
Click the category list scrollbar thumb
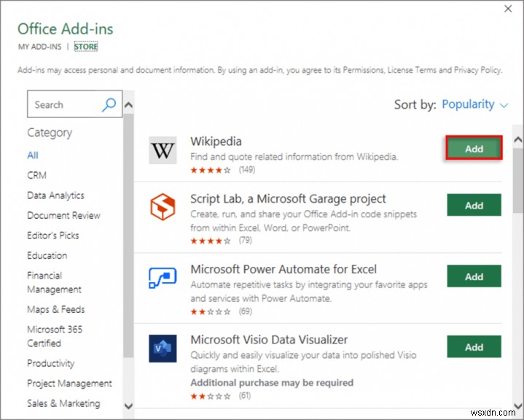coord(128,236)
